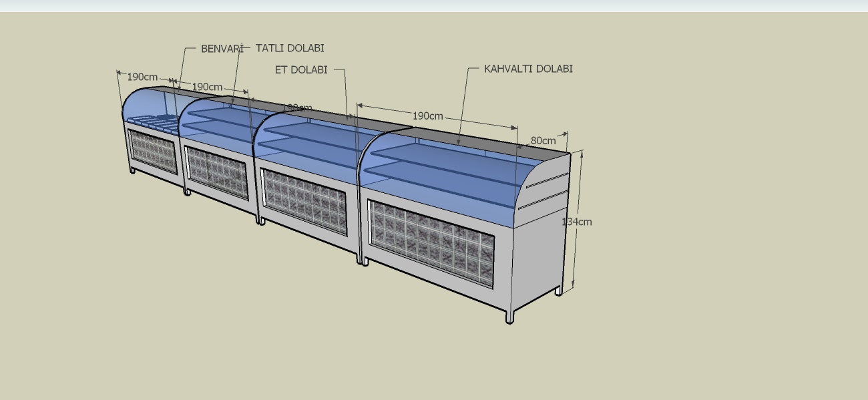Select the dark top surface of rightmost cabinet
The height and width of the screenshot is (400, 868).
pos(481,138)
